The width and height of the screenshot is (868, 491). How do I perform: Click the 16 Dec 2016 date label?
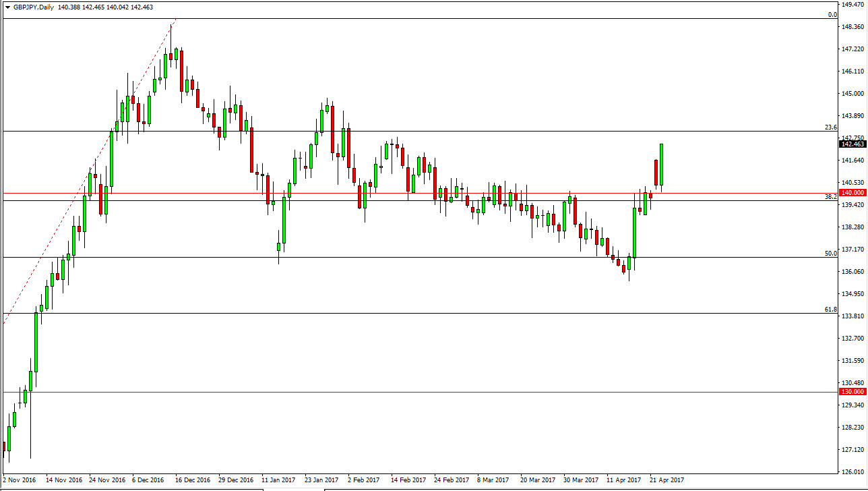point(192,480)
